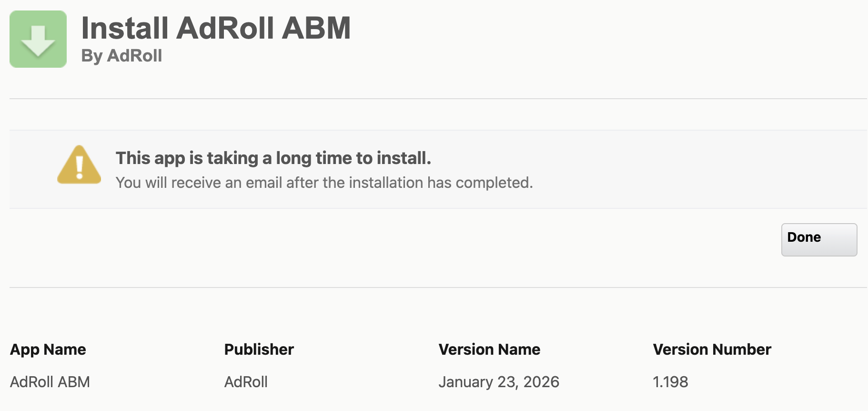The image size is (868, 411).
Task: Click the "AdRoll ABM" app name value
Action: coord(50,382)
